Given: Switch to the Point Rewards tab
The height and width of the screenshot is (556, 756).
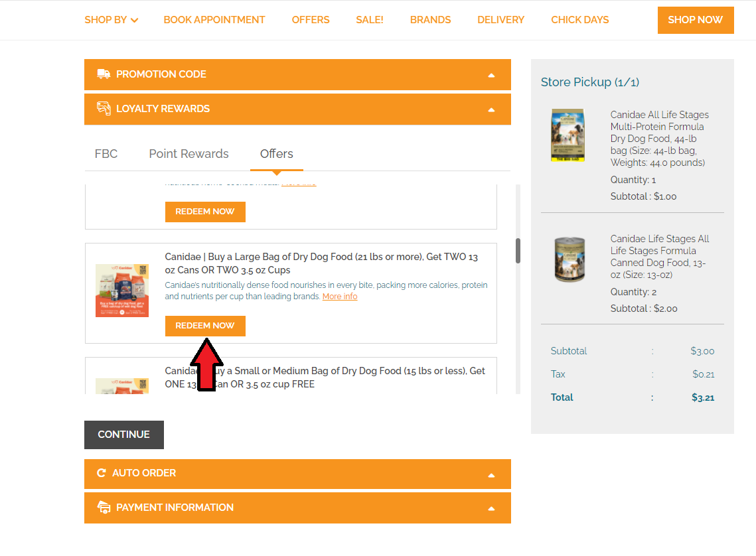Looking at the screenshot, I should tap(189, 154).
